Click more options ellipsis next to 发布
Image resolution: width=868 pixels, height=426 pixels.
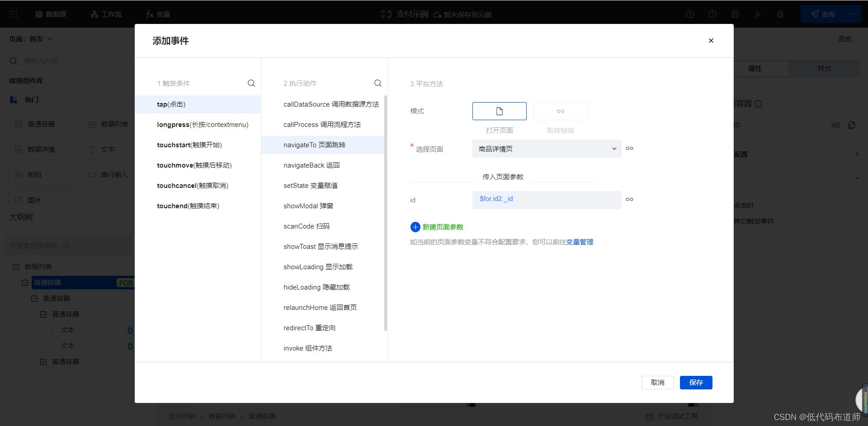[852, 14]
